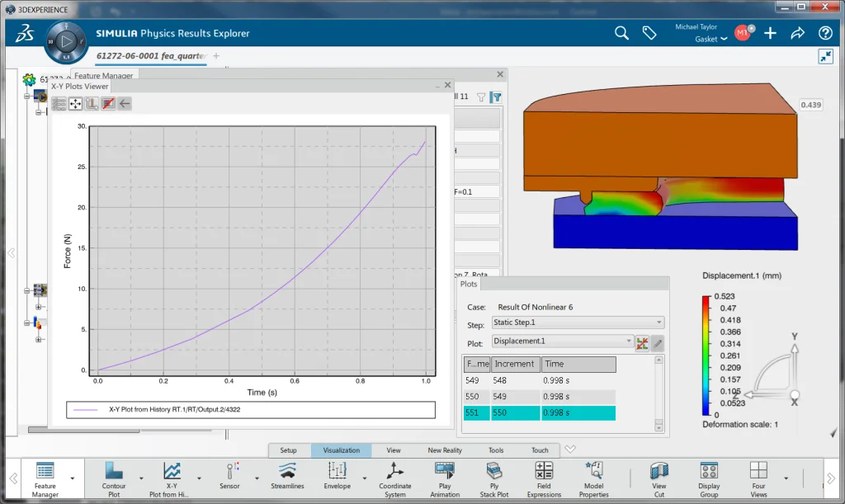Switch to the New Reality tab
The height and width of the screenshot is (504, 845).
point(445,450)
